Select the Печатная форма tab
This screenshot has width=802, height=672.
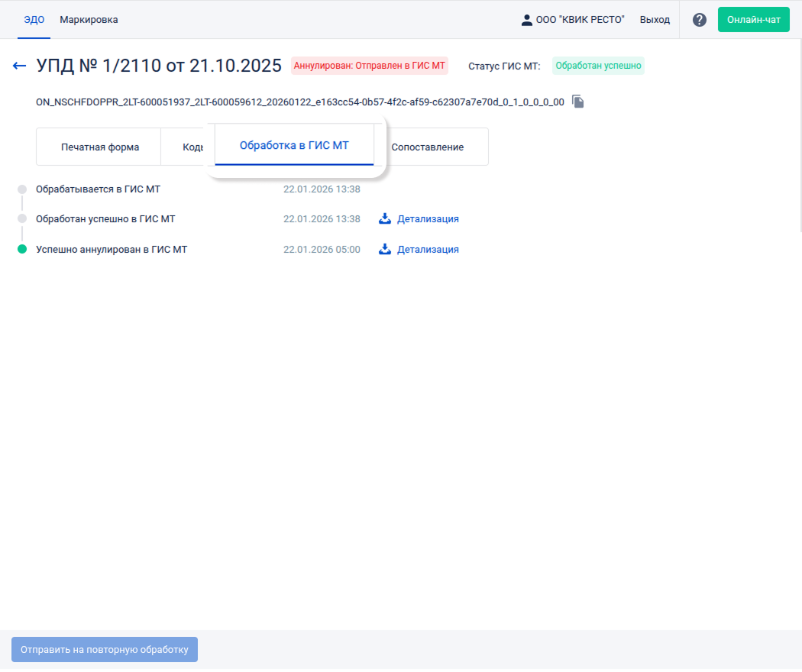pos(100,147)
